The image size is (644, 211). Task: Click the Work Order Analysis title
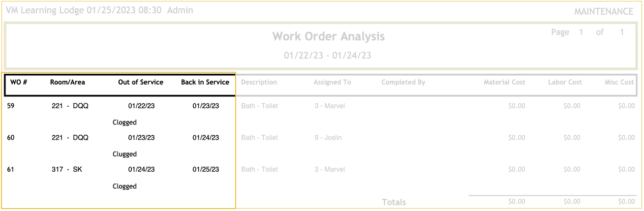point(329,36)
